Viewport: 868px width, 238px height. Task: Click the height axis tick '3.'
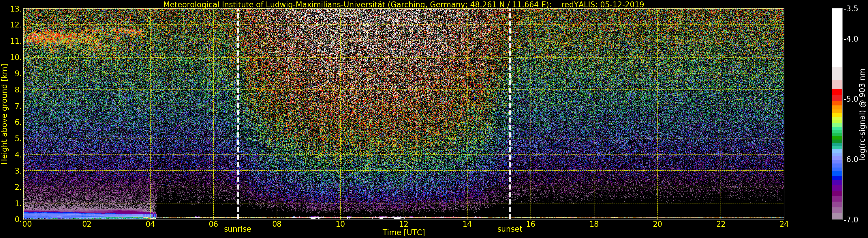coord(18,171)
